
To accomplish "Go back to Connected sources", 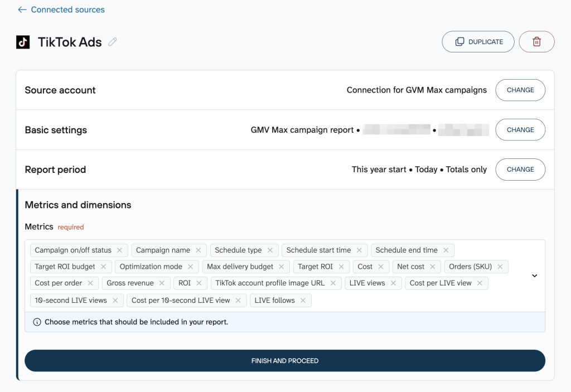I will pyautogui.click(x=61, y=10).
